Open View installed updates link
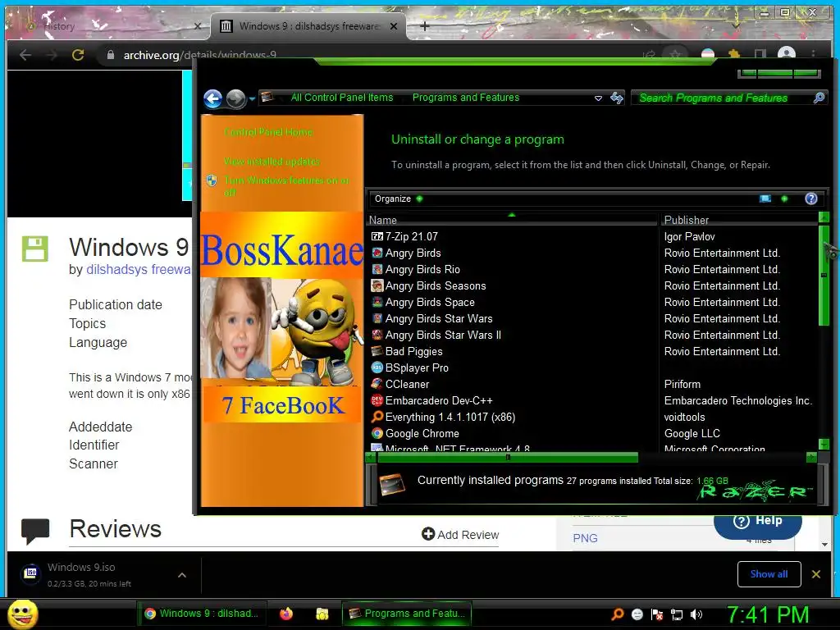The image size is (840, 630). coord(272,162)
